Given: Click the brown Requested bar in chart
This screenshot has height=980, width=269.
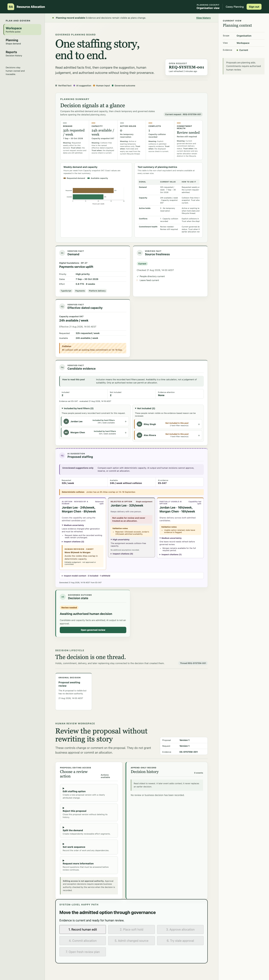Looking at the screenshot, I should 93,190.
